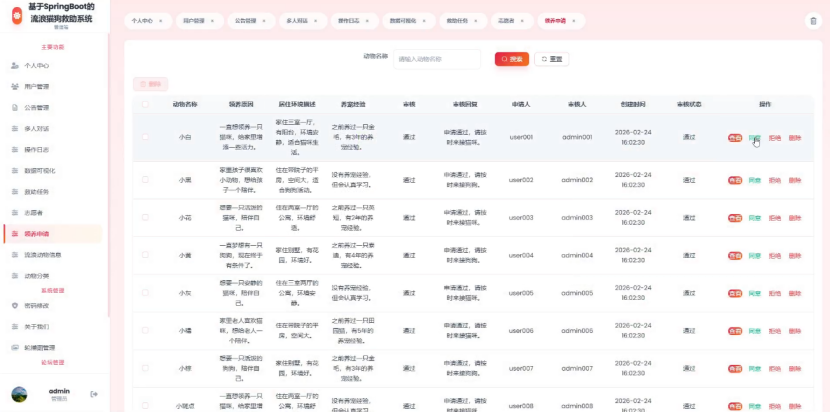Open the admin avatar picture

20,394
